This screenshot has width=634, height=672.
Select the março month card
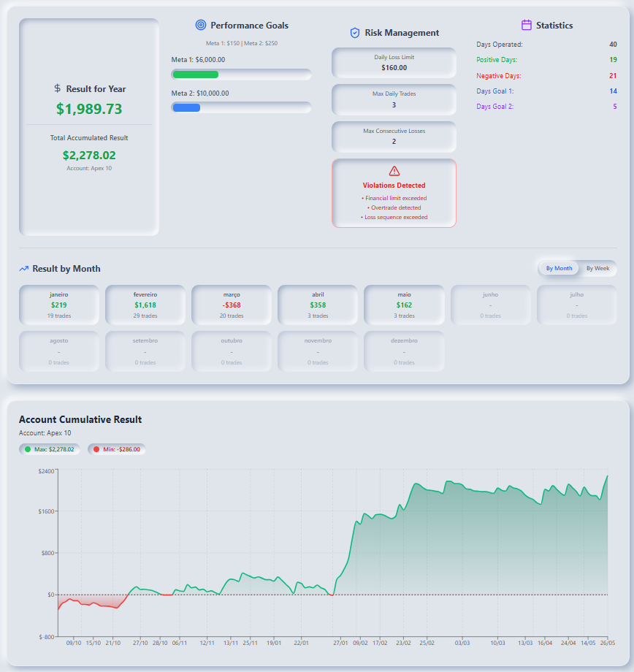pos(232,305)
